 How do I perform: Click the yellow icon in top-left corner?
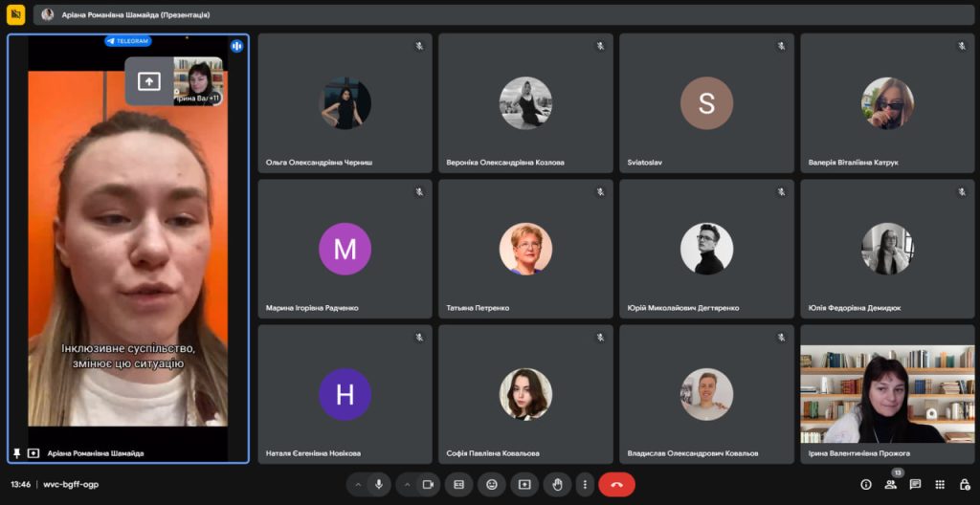[x=16, y=14]
